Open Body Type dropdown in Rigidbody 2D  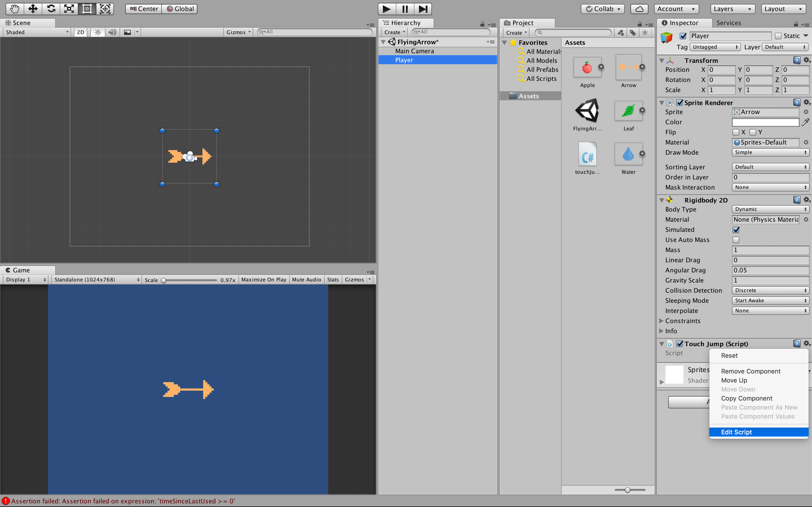pyautogui.click(x=769, y=209)
